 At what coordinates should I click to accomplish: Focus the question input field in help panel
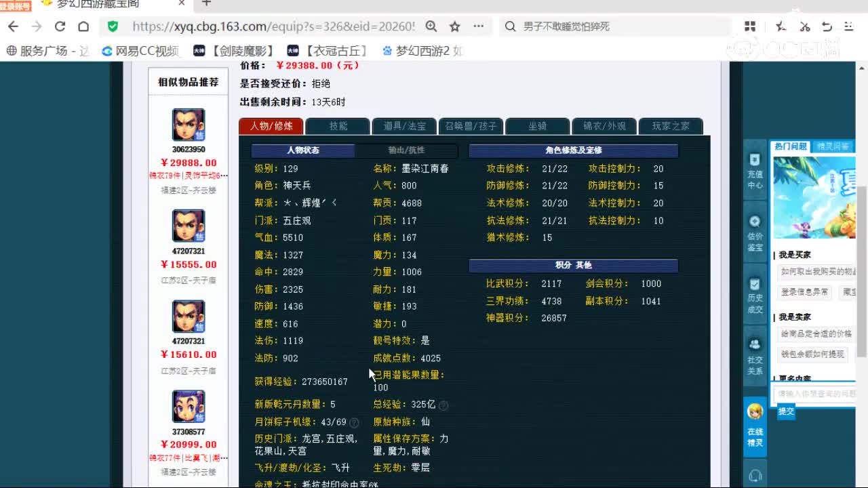[815, 394]
